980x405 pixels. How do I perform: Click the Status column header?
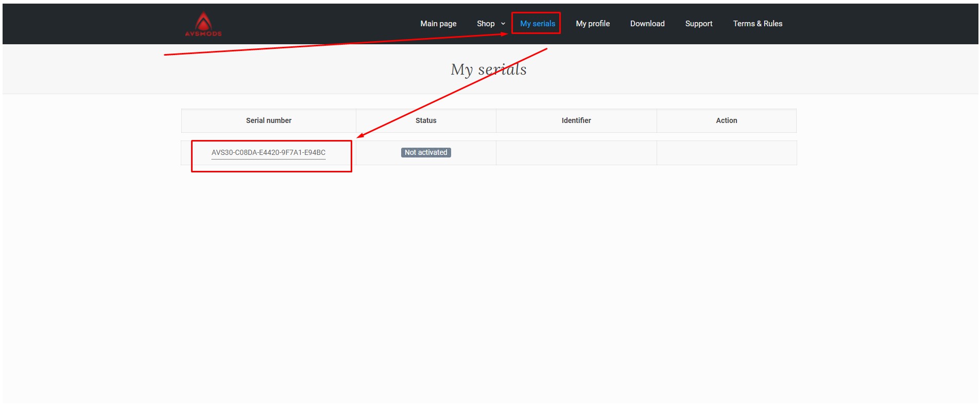[x=426, y=120]
